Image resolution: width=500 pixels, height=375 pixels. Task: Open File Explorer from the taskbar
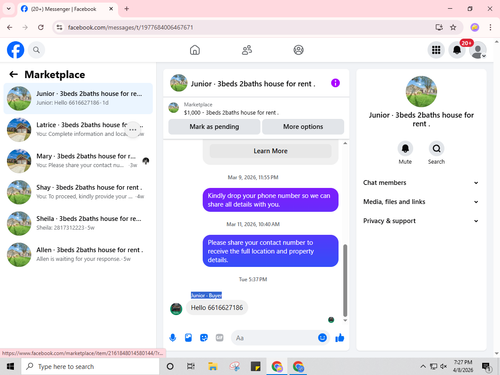(x=213, y=367)
